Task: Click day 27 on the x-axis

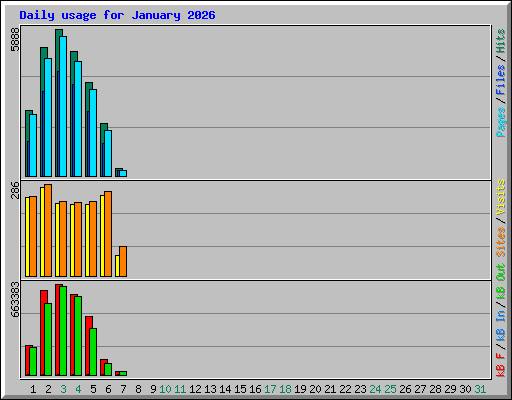Action: [x=420, y=389]
